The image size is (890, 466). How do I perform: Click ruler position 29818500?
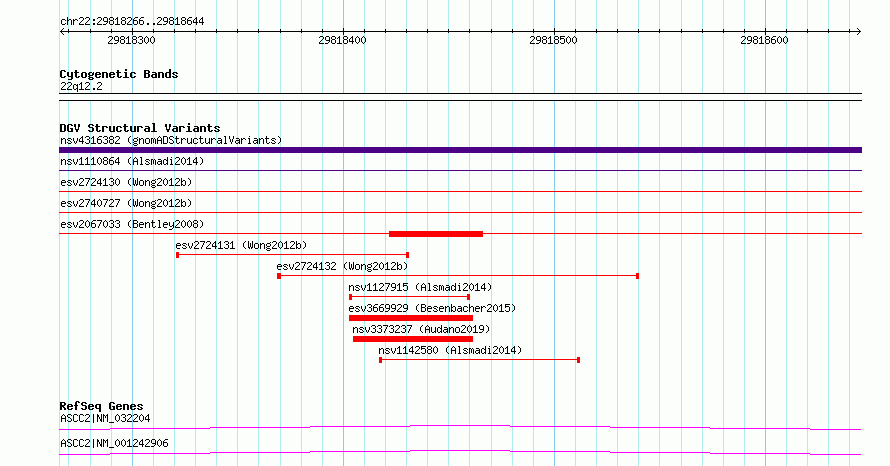pos(553,40)
